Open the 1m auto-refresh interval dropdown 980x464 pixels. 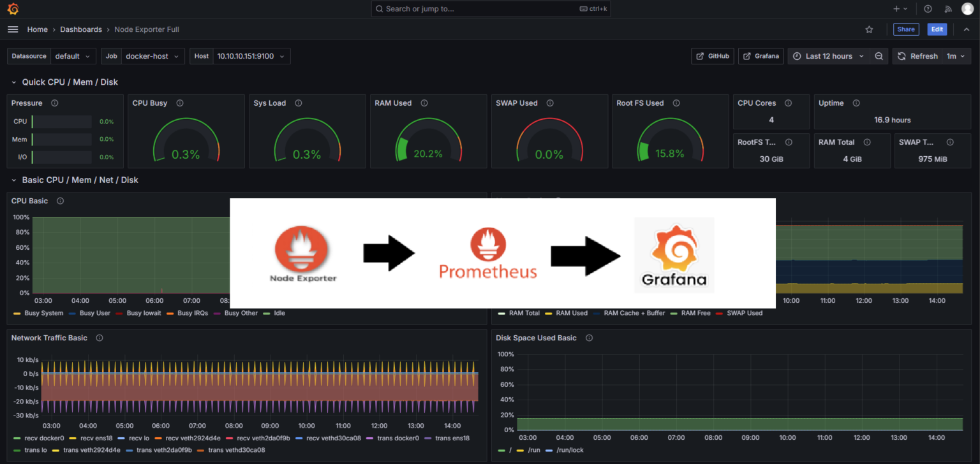956,56
